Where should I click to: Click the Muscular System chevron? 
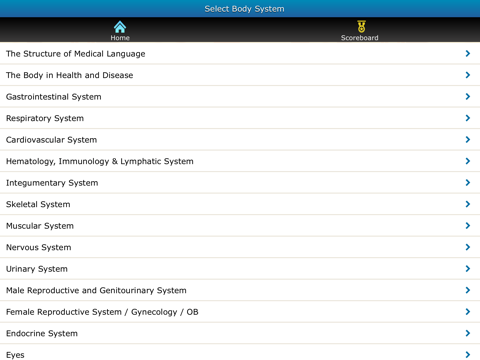coord(468,226)
